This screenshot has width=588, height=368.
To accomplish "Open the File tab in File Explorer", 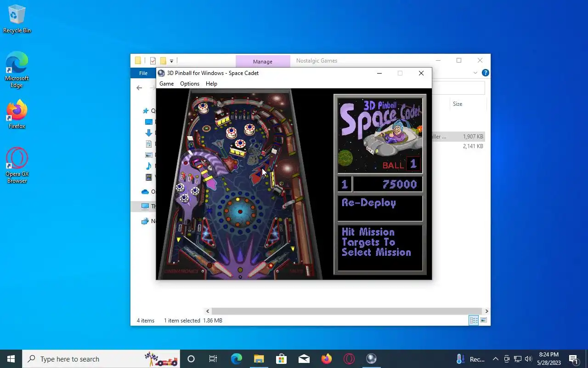I will [143, 73].
